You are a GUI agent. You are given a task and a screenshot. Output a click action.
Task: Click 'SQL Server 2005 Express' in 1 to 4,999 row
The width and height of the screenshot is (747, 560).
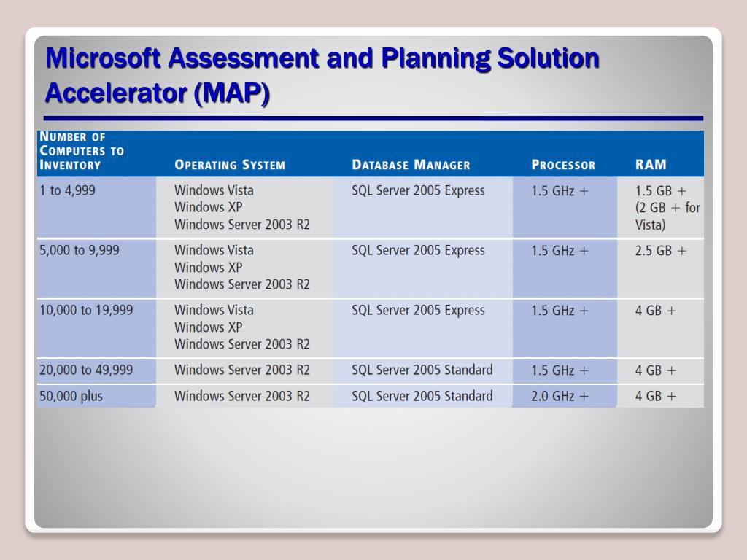click(x=418, y=190)
